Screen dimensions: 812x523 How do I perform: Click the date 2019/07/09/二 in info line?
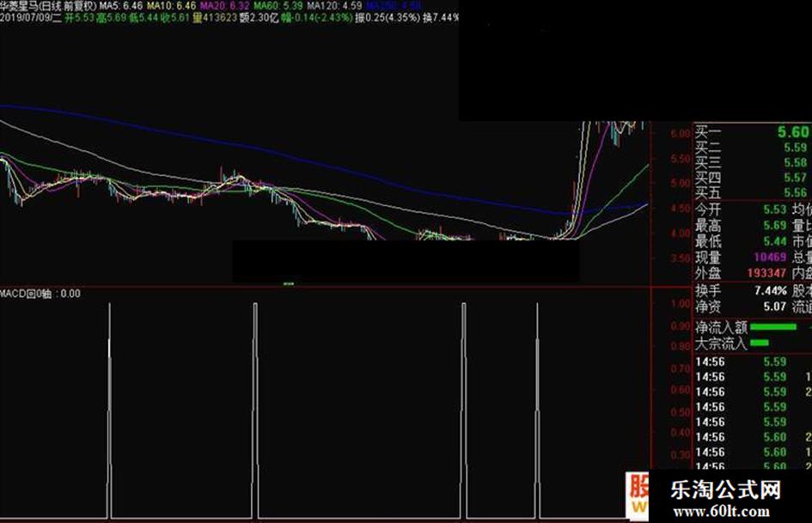[x=31, y=18]
